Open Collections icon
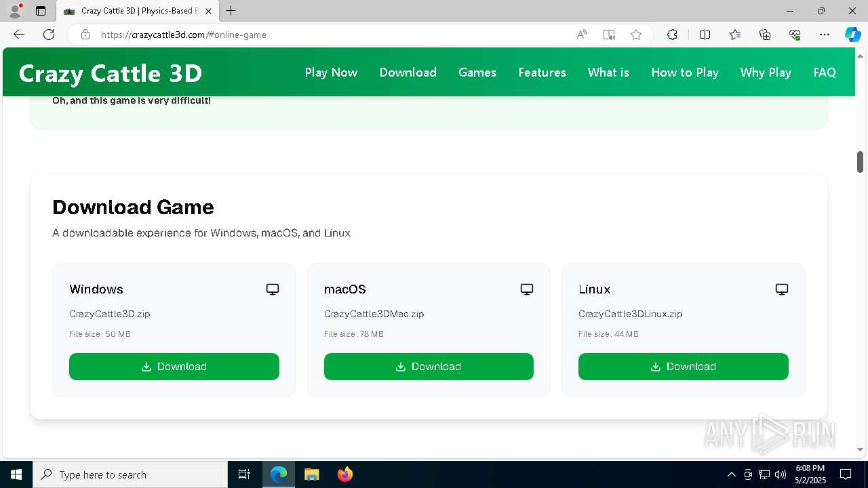The width and height of the screenshot is (868, 488). (x=765, y=35)
